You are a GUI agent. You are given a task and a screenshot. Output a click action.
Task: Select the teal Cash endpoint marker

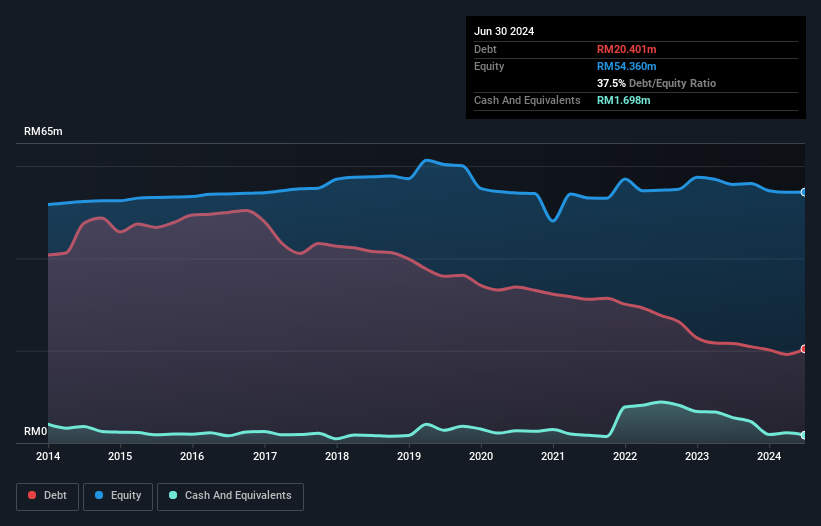click(804, 435)
